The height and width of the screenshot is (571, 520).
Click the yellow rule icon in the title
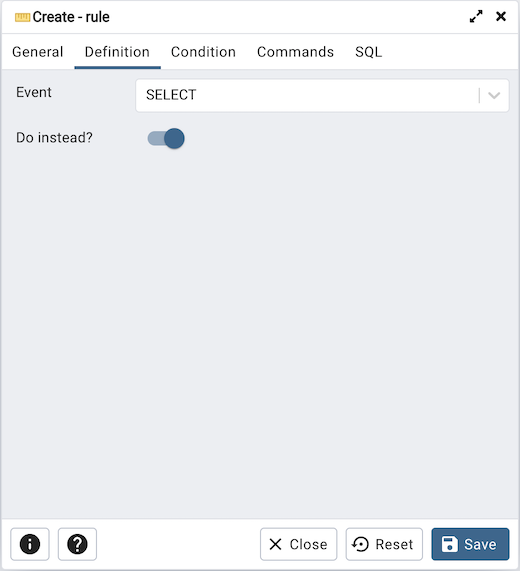[x=22, y=17]
